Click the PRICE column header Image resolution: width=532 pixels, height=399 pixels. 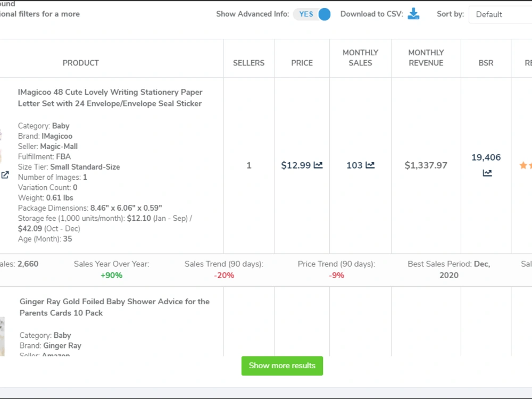pos(302,63)
